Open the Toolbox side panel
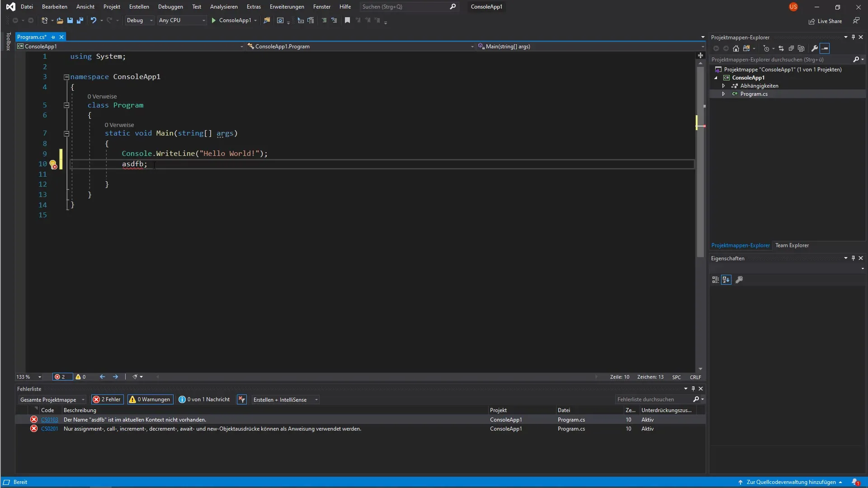868x488 pixels. 8,42
